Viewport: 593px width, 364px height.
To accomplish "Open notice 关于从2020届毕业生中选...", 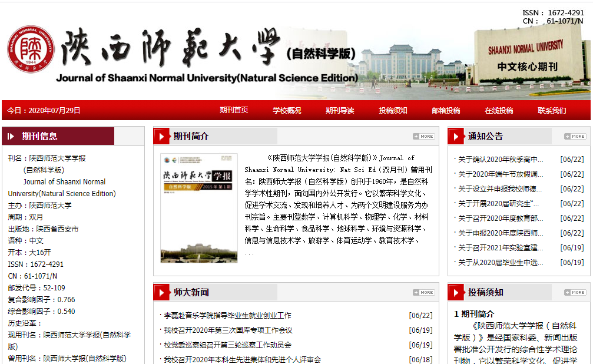I will [x=501, y=263].
